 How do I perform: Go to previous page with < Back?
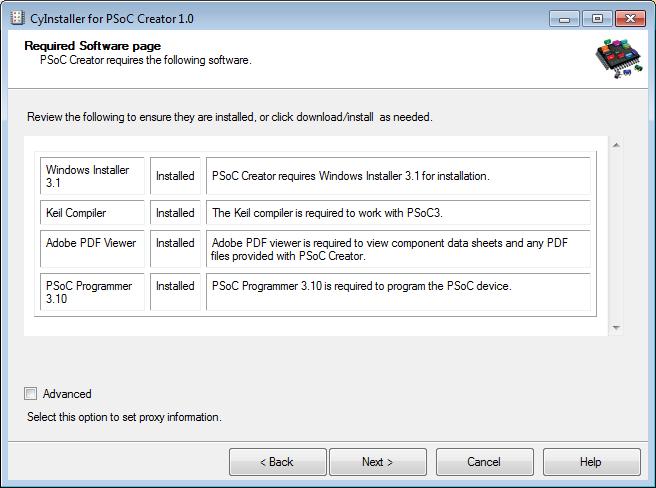(278, 462)
